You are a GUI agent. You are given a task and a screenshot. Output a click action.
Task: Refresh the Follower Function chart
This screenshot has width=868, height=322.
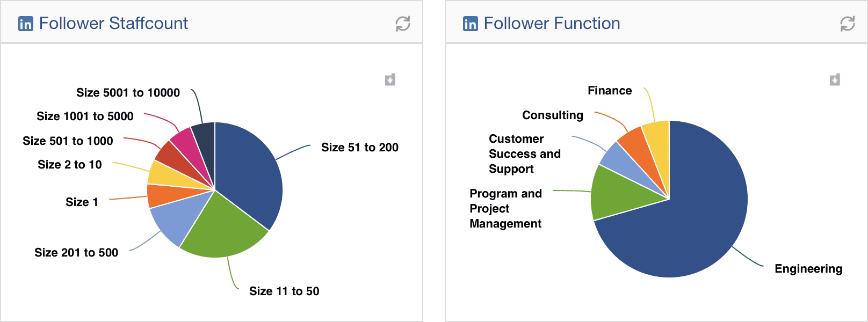[x=848, y=24]
